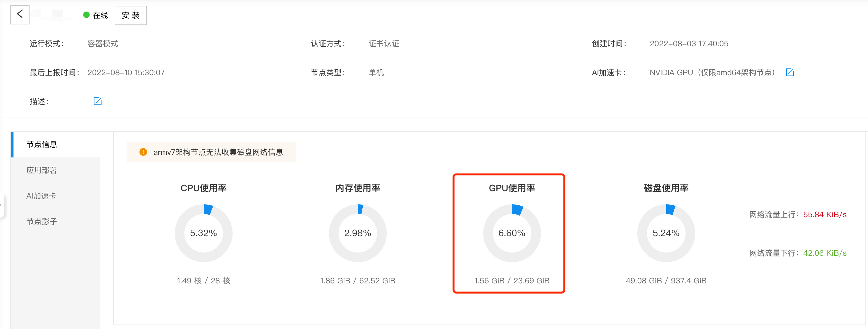Click the CPU使用率 heading
868x329 pixels.
(x=204, y=188)
